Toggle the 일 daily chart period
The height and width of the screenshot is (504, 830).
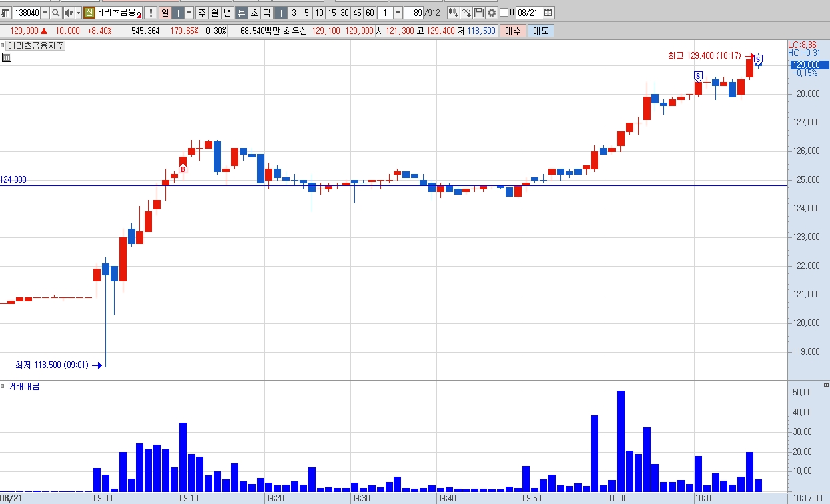[x=165, y=13]
